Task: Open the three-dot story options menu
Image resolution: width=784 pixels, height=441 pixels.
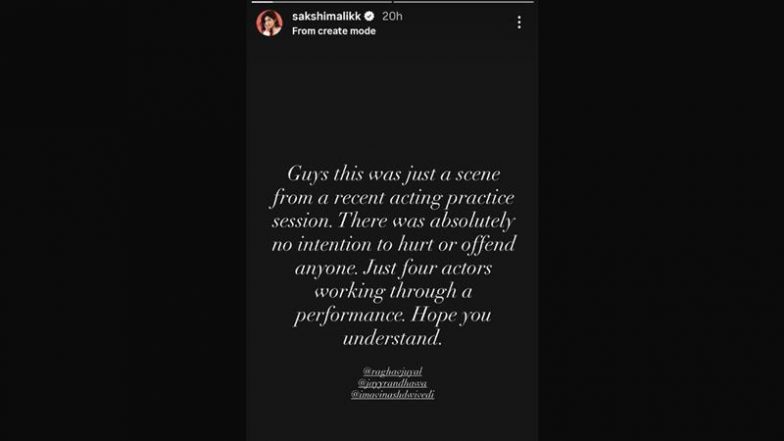Action: pos(519,22)
